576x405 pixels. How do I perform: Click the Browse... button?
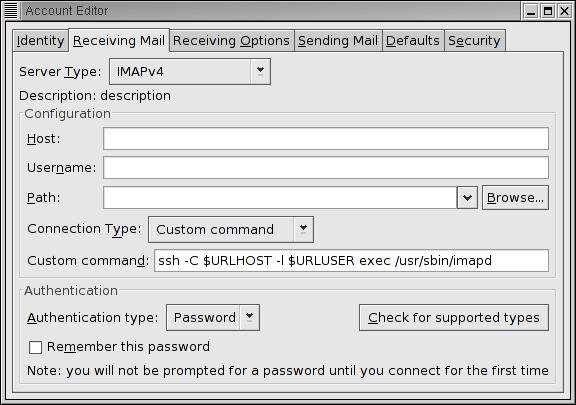515,198
